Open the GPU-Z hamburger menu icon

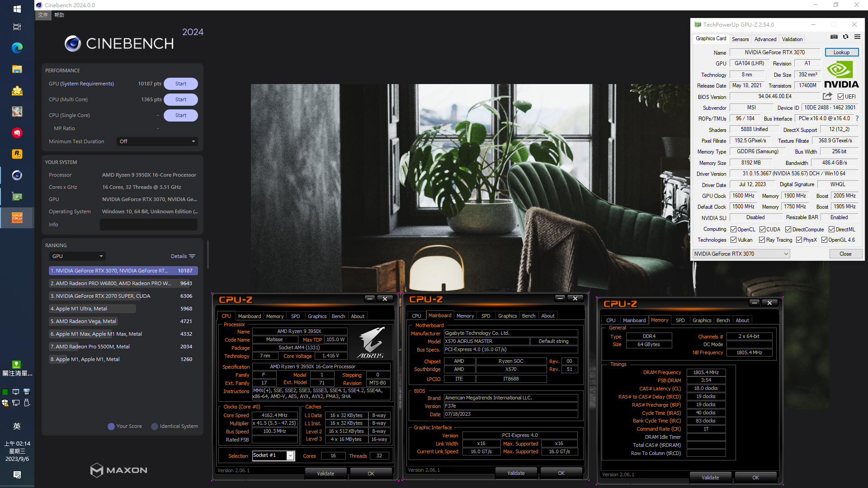(x=857, y=37)
